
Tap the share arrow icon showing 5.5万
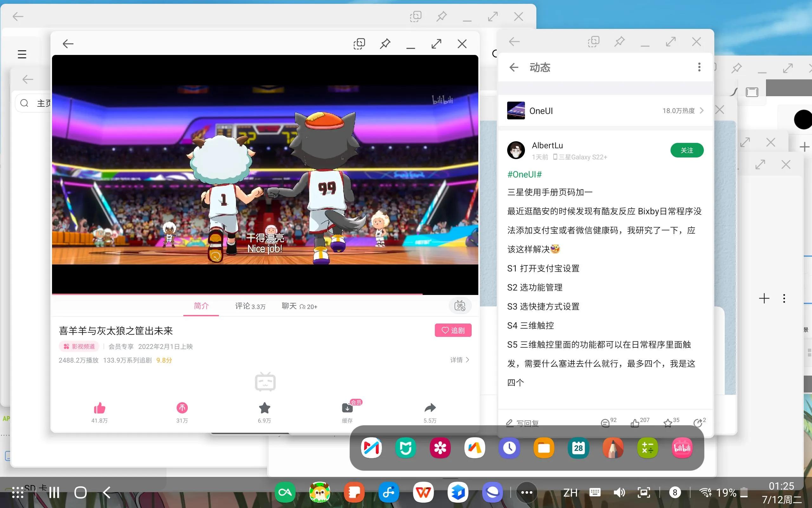pyautogui.click(x=430, y=408)
